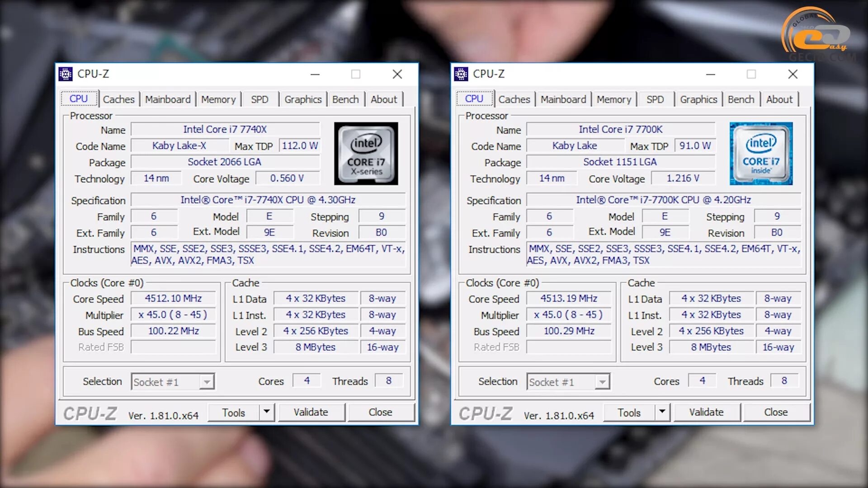Screen dimensions: 868x488
Task: Click Kaby Lake-X code name value
Action: pyautogui.click(x=179, y=145)
